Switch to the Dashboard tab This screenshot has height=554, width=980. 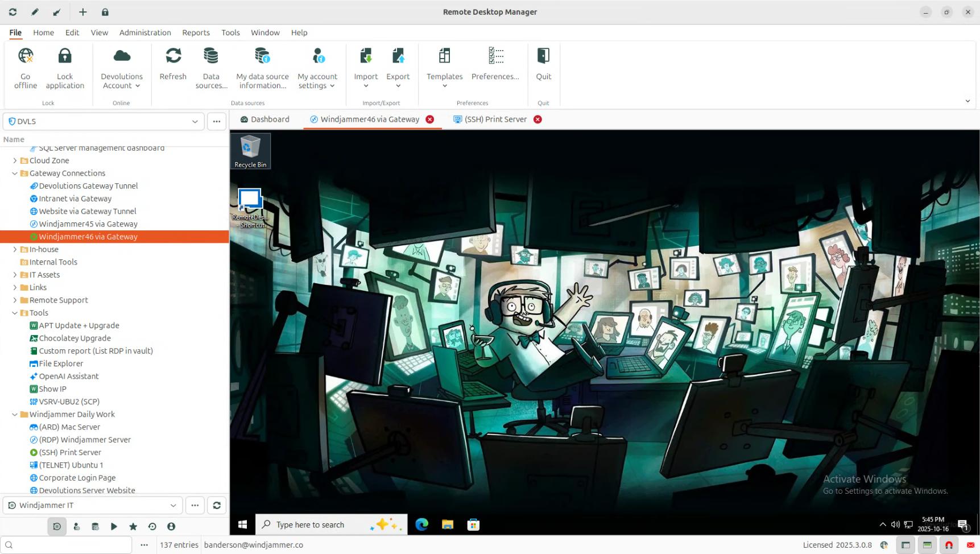(x=265, y=119)
